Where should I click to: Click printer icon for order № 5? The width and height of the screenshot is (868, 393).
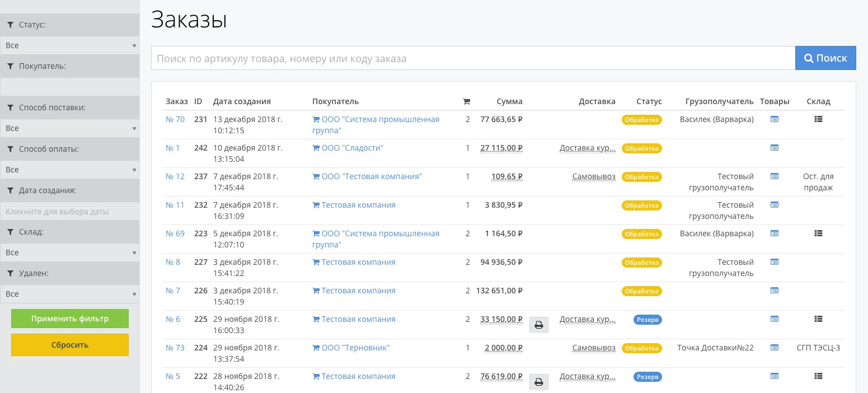coord(538,382)
